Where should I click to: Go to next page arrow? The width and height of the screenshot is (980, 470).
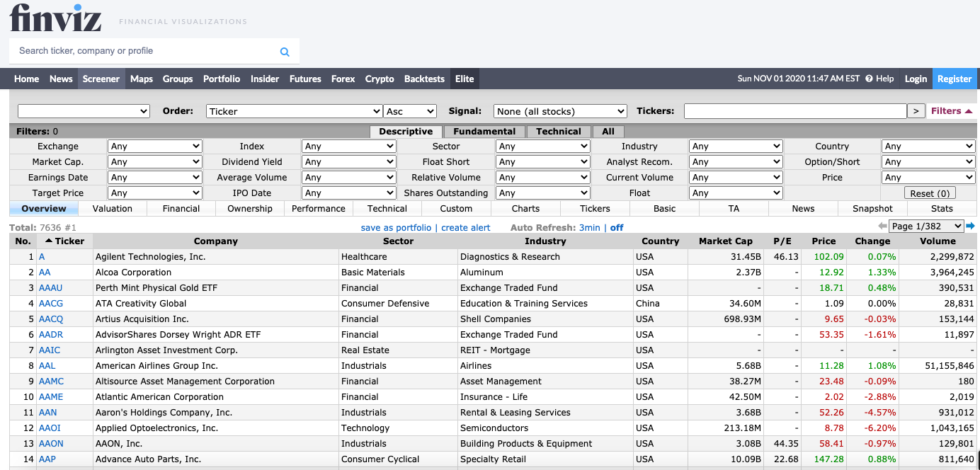(x=970, y=226)
